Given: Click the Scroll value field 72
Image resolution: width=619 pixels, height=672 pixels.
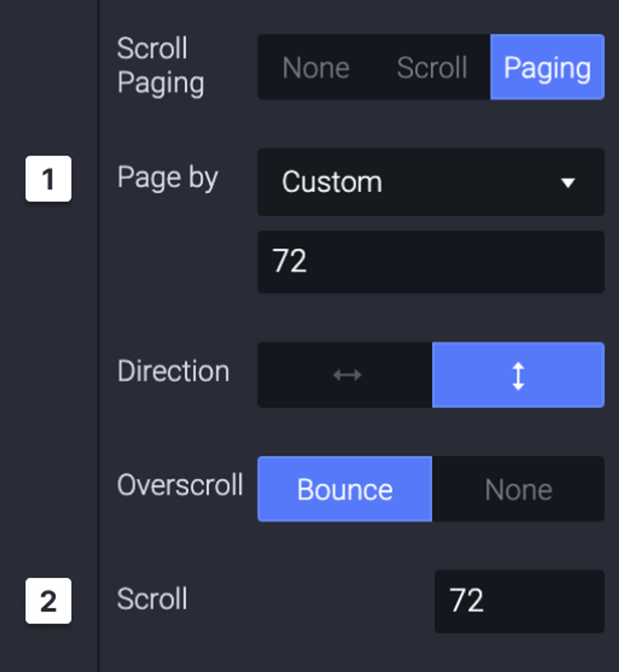Looking at the screenshot, I should [x=519, y=601].
